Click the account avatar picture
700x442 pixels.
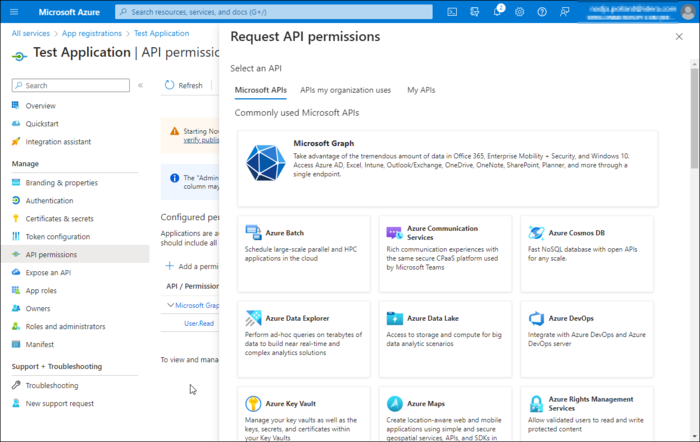click(x=688, y=12)
